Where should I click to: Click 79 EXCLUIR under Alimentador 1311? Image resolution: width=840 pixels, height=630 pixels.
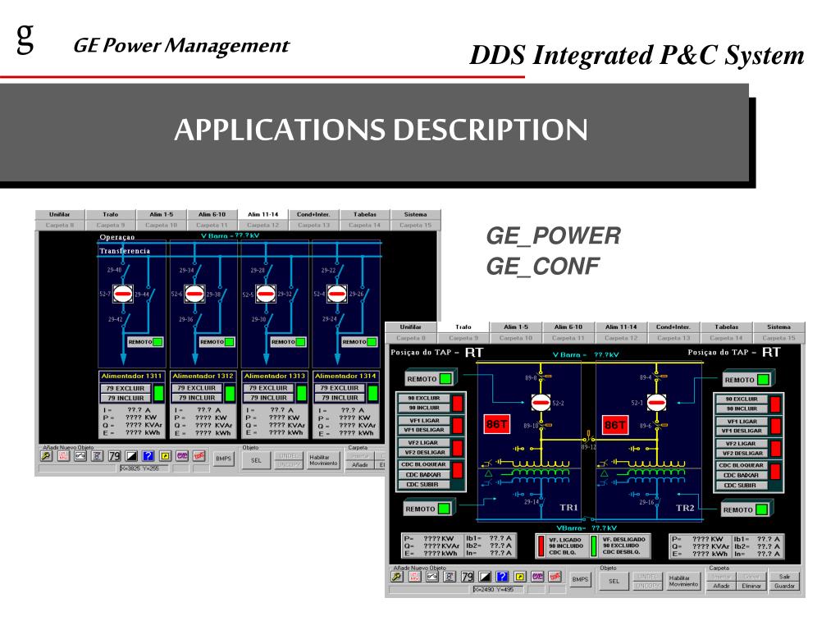125,388
